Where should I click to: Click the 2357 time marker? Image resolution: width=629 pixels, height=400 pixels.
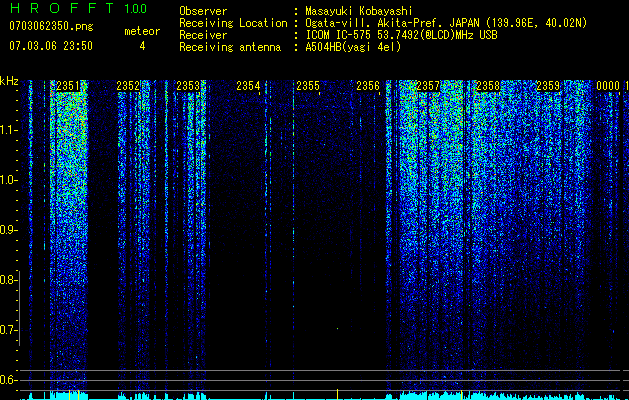tap(428, 86)
